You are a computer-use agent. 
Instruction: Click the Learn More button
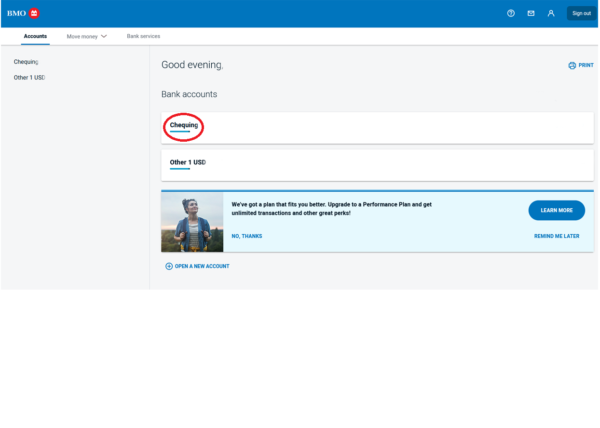pos(556,210)
